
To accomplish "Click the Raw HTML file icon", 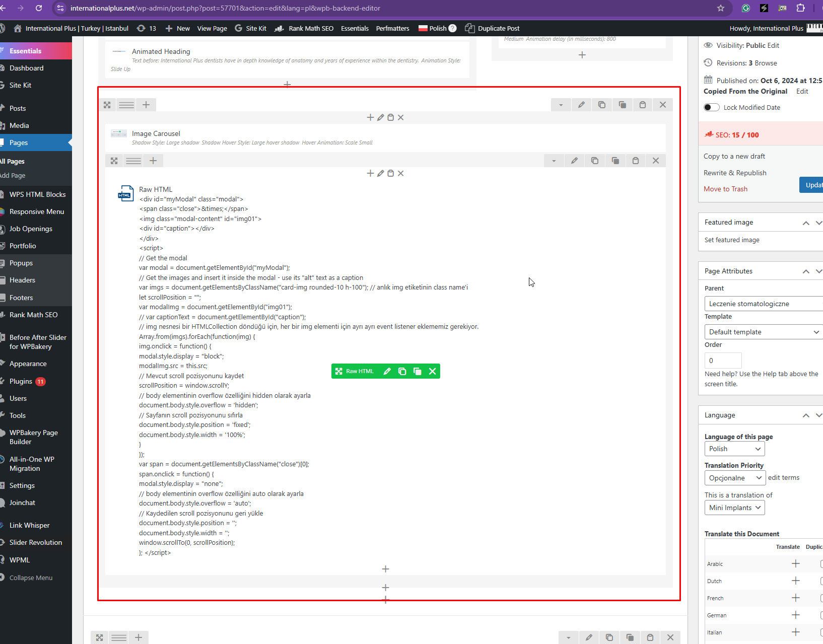I will (x=125, y=193).
